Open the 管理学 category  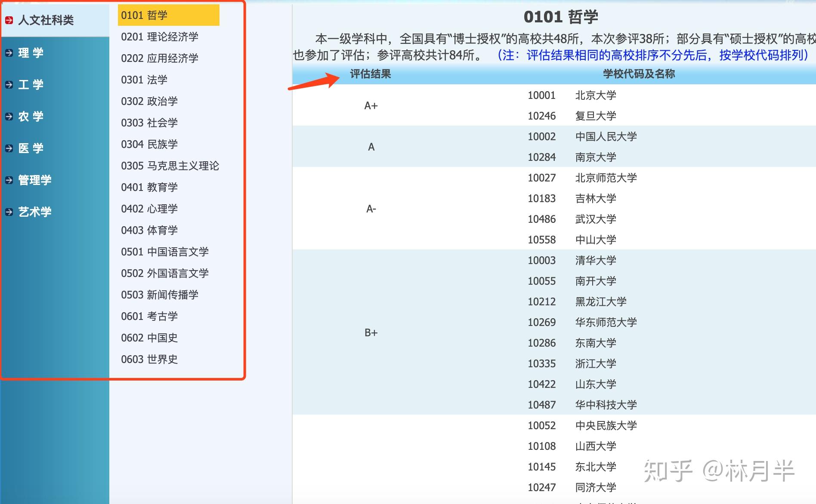pos(34,180)
